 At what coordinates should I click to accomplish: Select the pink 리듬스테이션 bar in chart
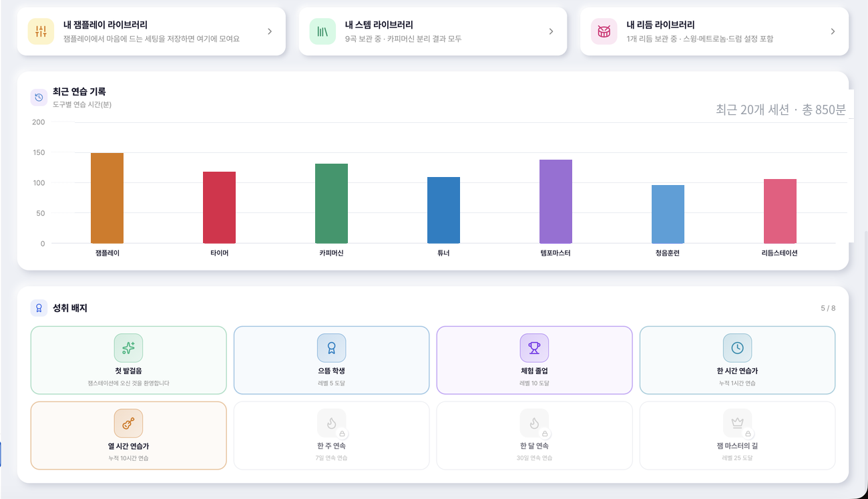pyautogui.click(x=780, y=211)
